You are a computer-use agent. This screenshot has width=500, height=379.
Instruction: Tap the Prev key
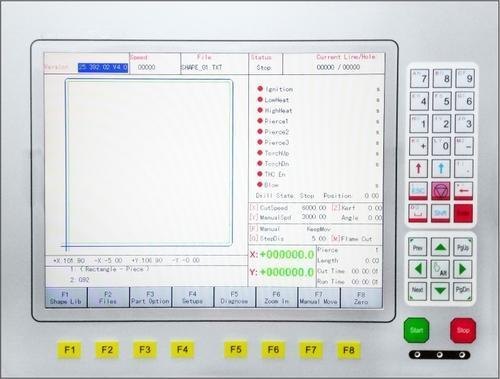tap(418, 247)
